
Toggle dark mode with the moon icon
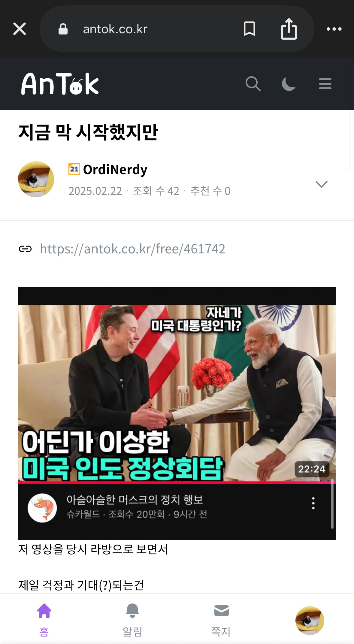click(x=289, y=84)
